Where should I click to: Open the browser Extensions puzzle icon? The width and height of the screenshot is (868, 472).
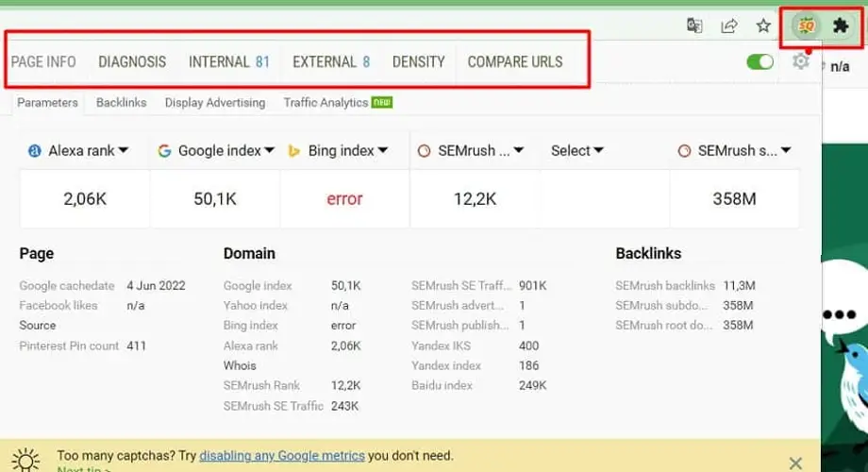click(841, 25)
